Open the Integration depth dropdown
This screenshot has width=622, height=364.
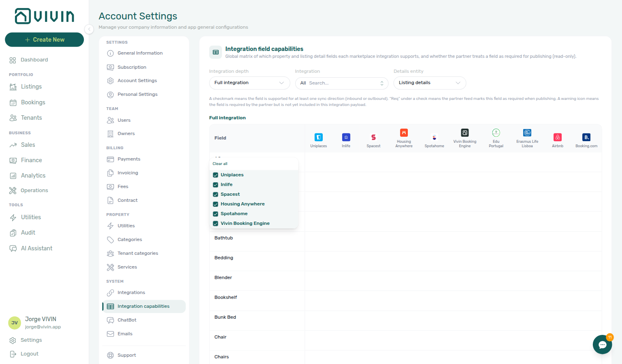[x=249, y=83]
